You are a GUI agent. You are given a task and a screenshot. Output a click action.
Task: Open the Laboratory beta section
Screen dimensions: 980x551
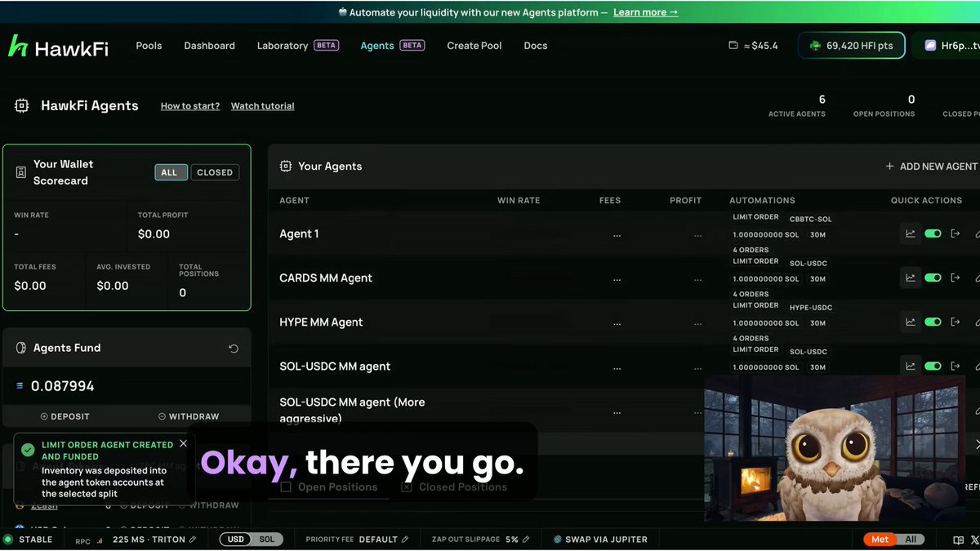pos(297,46)
